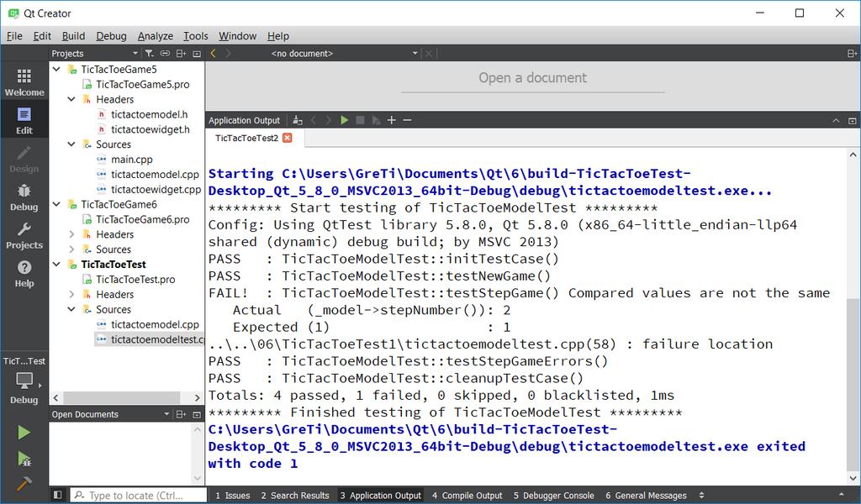The width and height of the screenshot is (861, 504).
Task: Split the editor area at top right
Action: click(852, 53)
